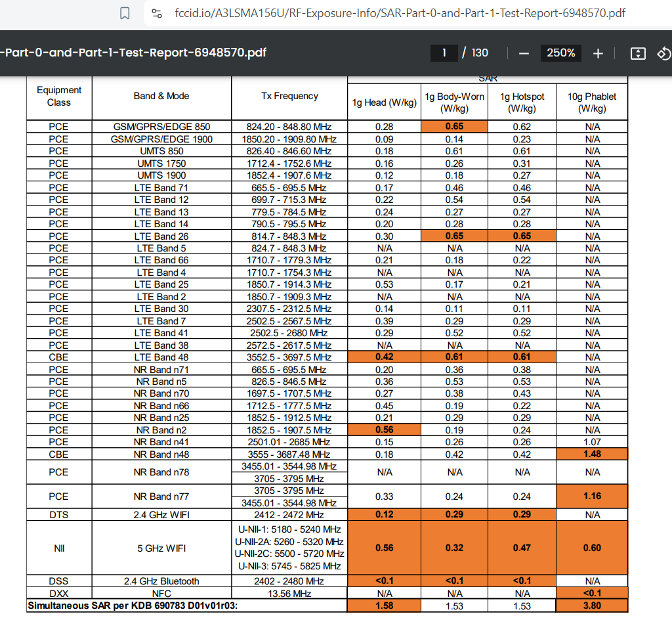Zoom in with the plus button
The height and width of the screenshot is (618, 672).
point(598,53)
